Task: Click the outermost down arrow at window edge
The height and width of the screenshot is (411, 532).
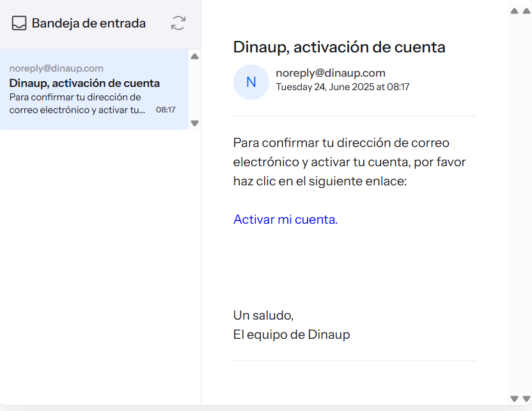Action: [x=526, y=399]
